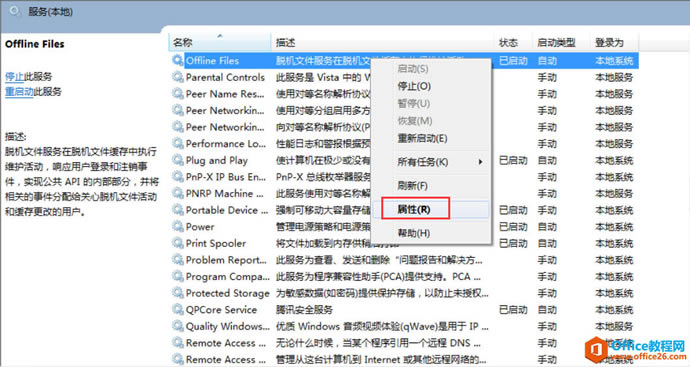Screen dimensions: 690x367
Task: Click the service icon next to Performance Lo...
Action: 178,143
